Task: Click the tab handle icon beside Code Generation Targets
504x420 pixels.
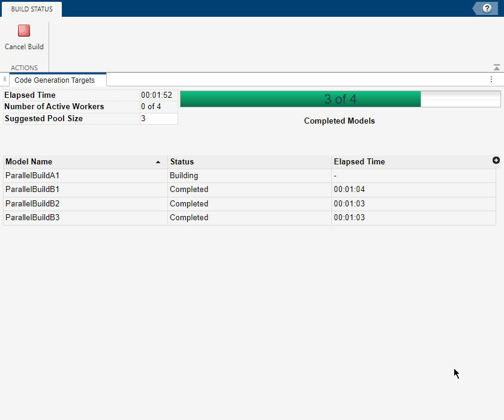Action: (x=5, y=79)
